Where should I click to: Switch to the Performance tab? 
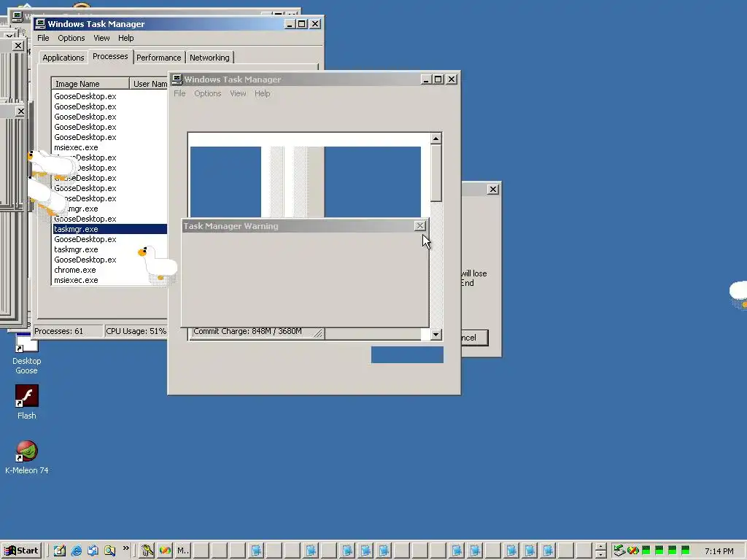click(158, 58)
